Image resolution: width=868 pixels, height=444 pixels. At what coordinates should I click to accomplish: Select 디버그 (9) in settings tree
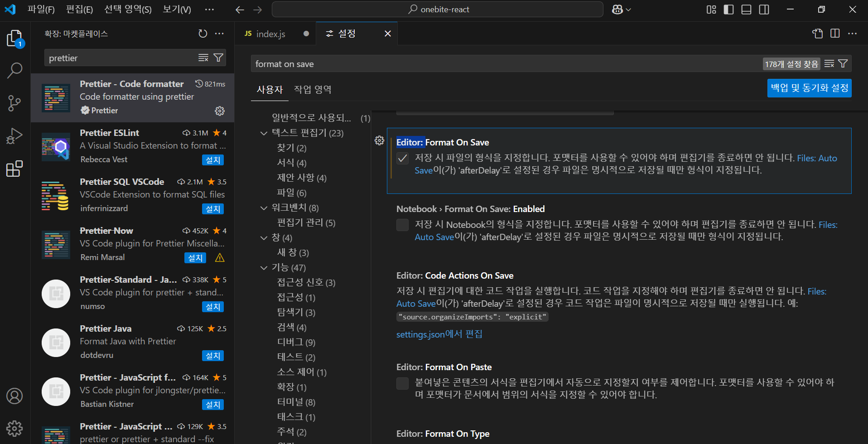pos(296,343)
